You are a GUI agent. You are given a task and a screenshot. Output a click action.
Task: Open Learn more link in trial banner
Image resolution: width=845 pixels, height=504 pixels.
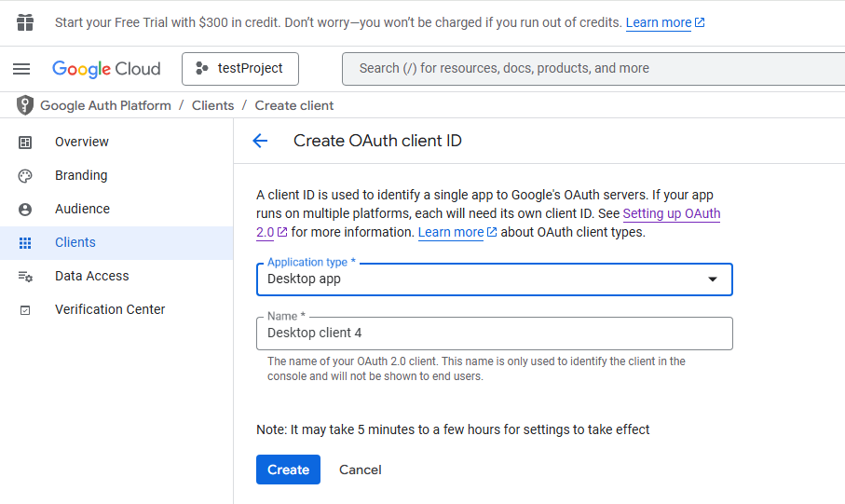tap(665, 22)
